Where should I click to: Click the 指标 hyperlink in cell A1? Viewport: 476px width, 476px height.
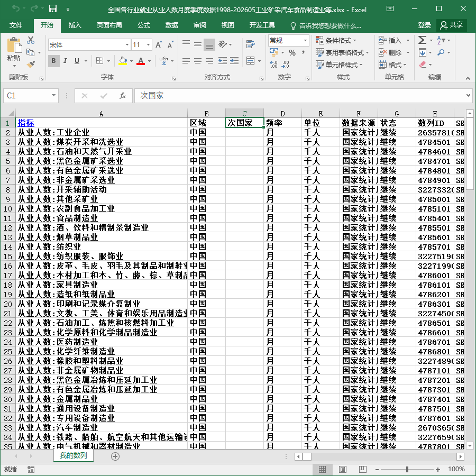26,123
